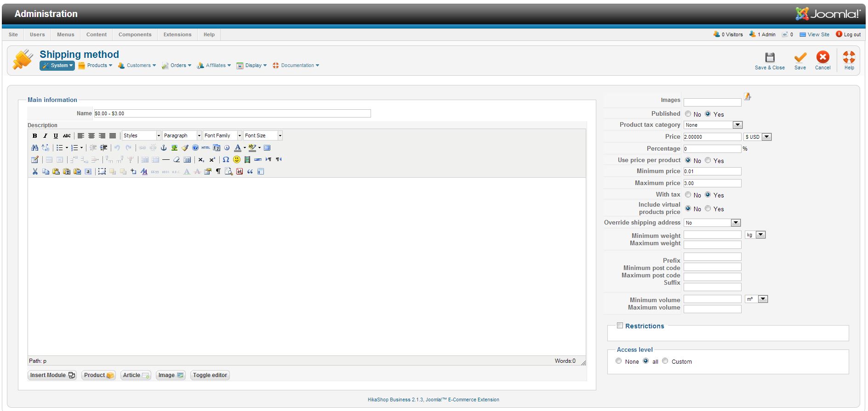Open the Font Family dropdown
The height and width of the screenshot is (411, 868).
pos(223,135)
